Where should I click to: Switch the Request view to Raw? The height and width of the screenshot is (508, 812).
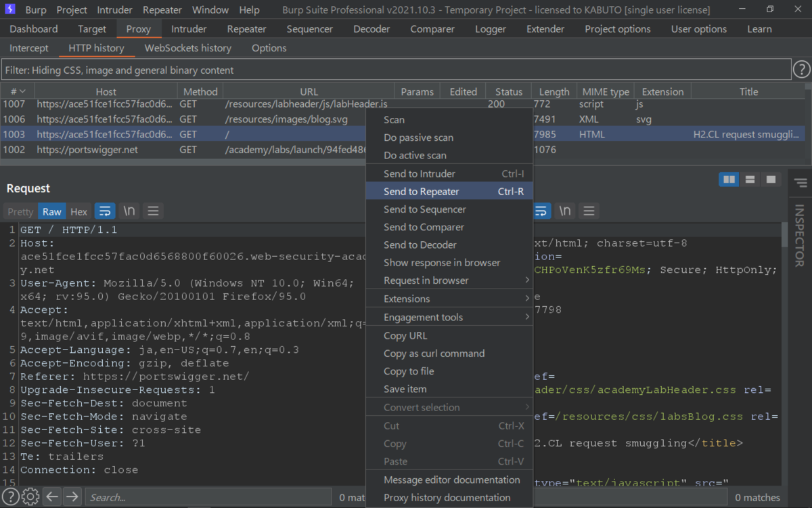52,211
